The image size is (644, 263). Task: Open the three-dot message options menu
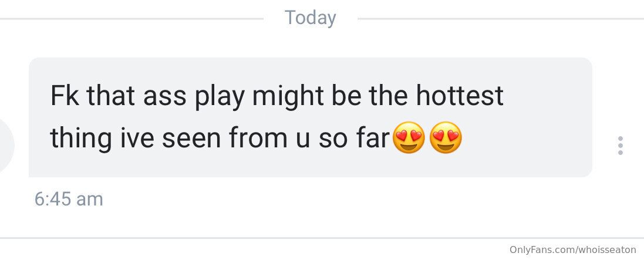(620, 146)
